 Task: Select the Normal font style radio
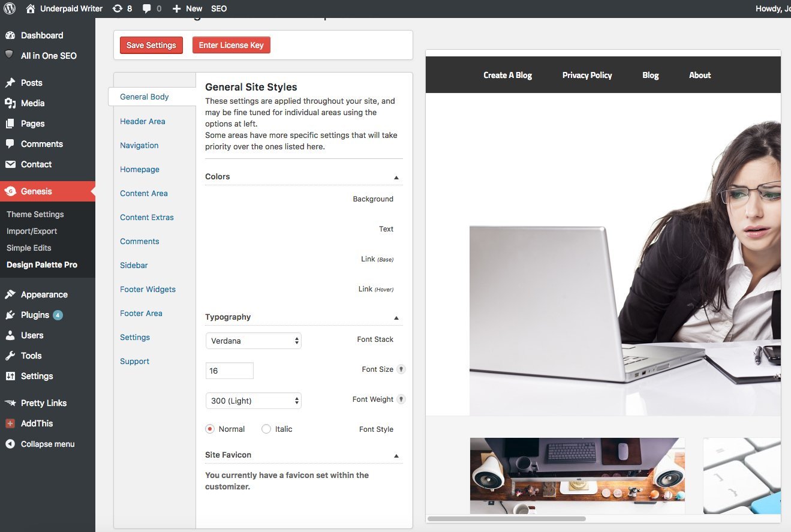tap(210, 429)
